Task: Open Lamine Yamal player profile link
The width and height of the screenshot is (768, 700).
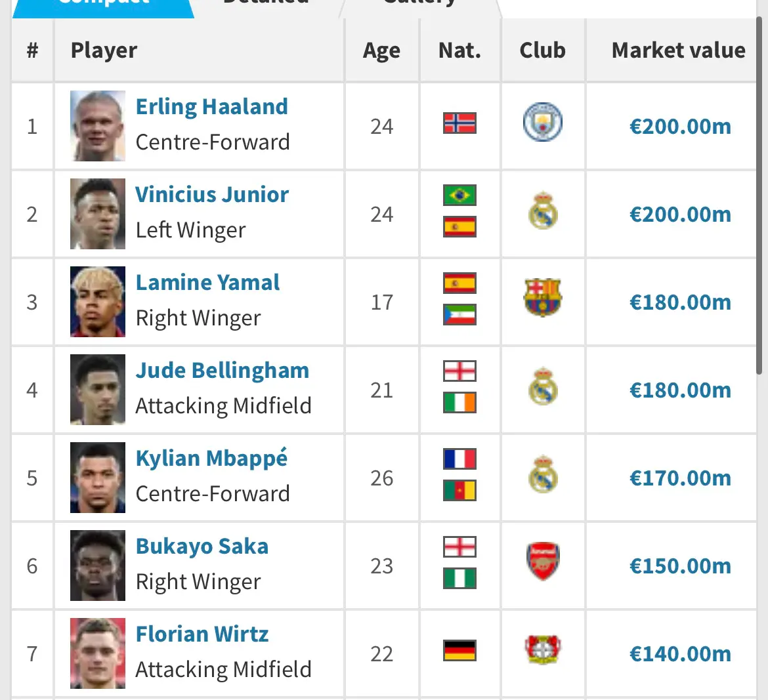Action: click(207, 283)
